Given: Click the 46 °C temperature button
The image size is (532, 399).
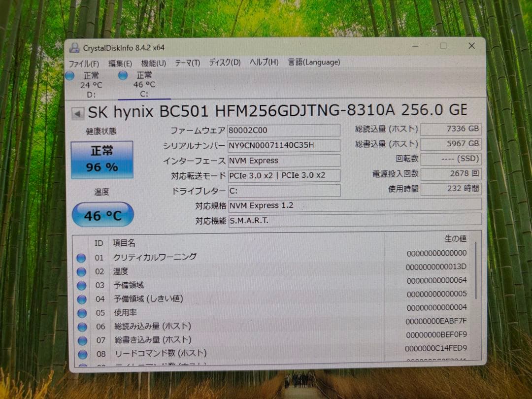Looking at the screenshot, I should 103,215.
